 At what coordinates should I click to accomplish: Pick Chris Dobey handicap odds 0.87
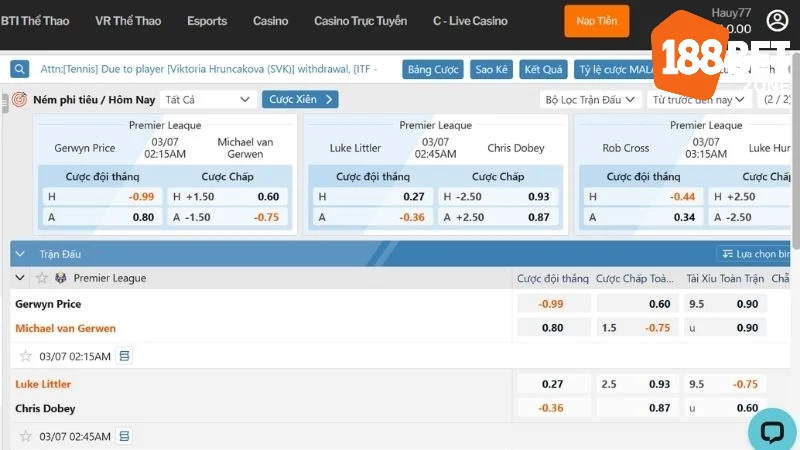coord(637,408)
